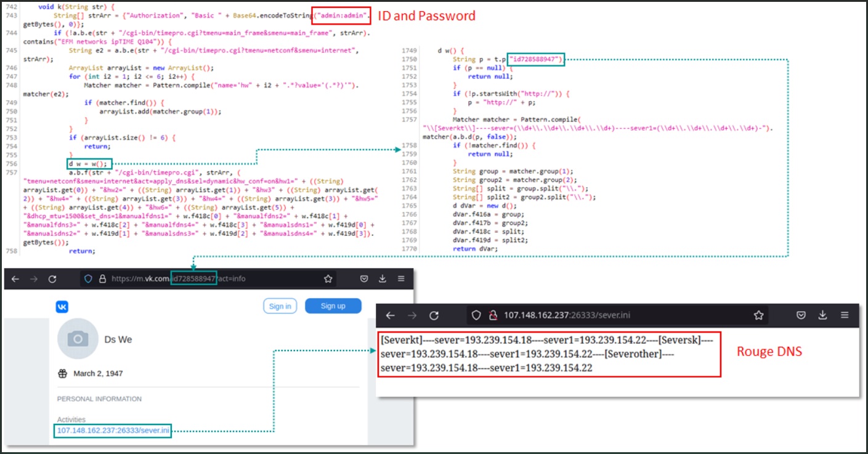Click the ID and Password annotation
Viewport: 868px width, 454px height.
[426, 16]
